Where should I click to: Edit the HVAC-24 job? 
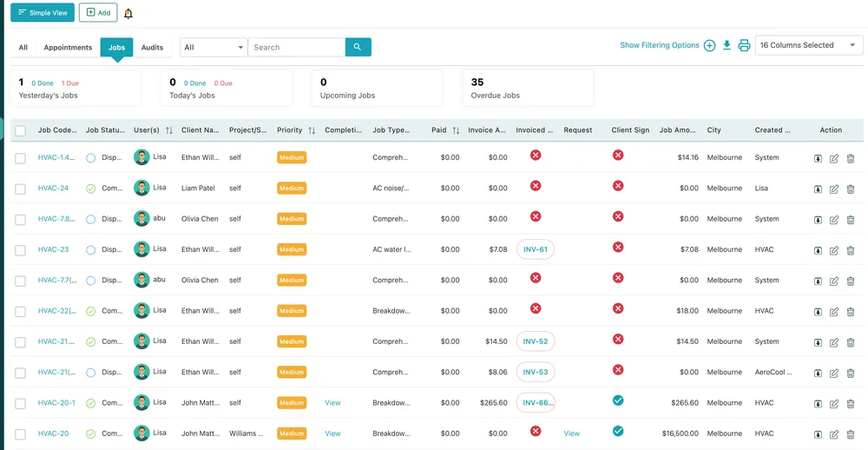[x=833, y=189]
